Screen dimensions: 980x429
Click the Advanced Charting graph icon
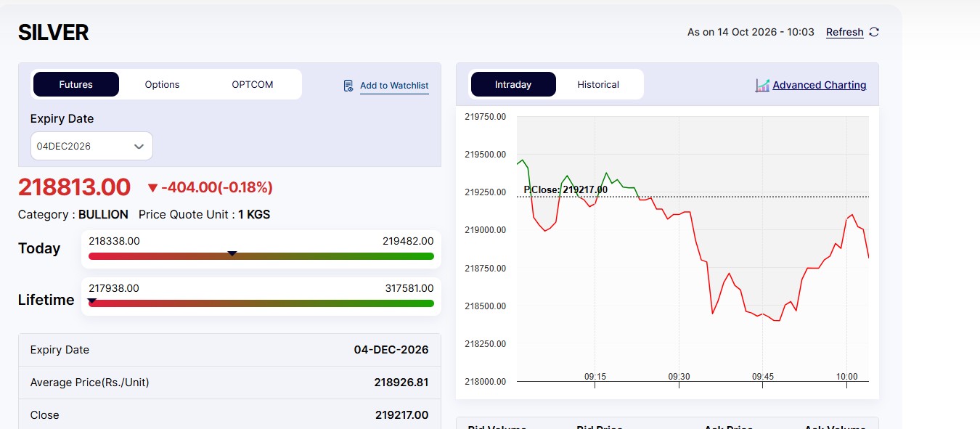(762, 85)
